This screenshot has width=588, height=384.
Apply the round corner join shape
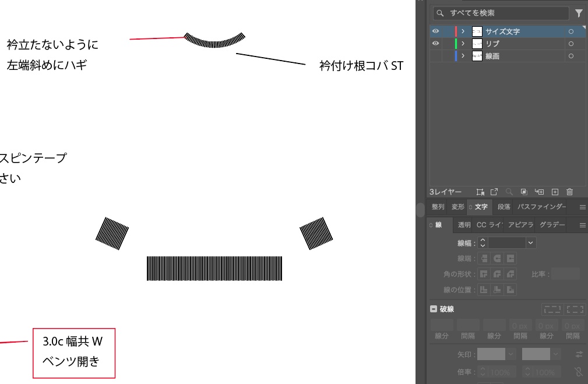point(497,274)
